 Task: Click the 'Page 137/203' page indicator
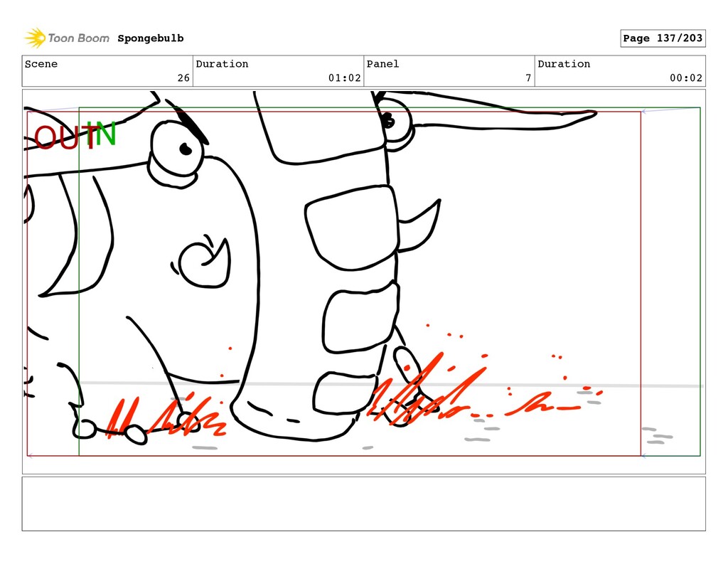(x=663, y=38)
